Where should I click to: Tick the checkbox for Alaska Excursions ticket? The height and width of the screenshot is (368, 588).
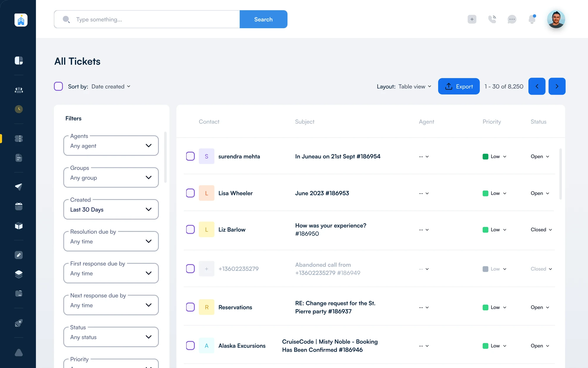pyautogui.click(x=191, y=346)
